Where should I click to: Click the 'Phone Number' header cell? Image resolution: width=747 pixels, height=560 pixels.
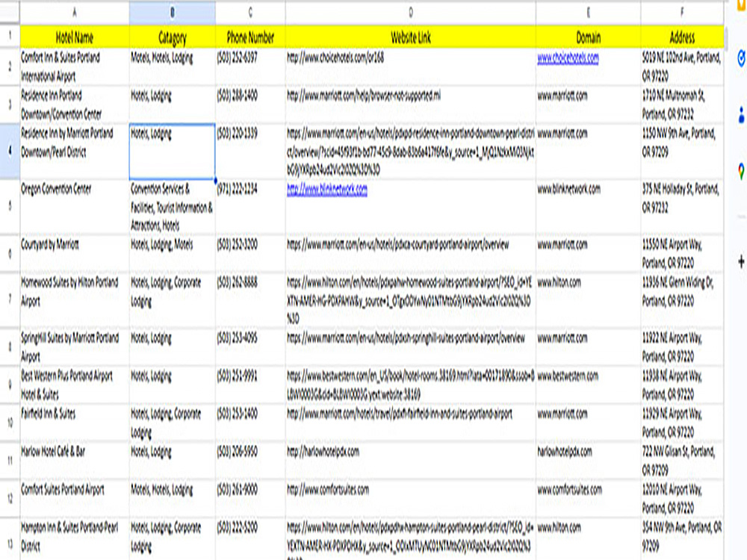coord(250,37)
